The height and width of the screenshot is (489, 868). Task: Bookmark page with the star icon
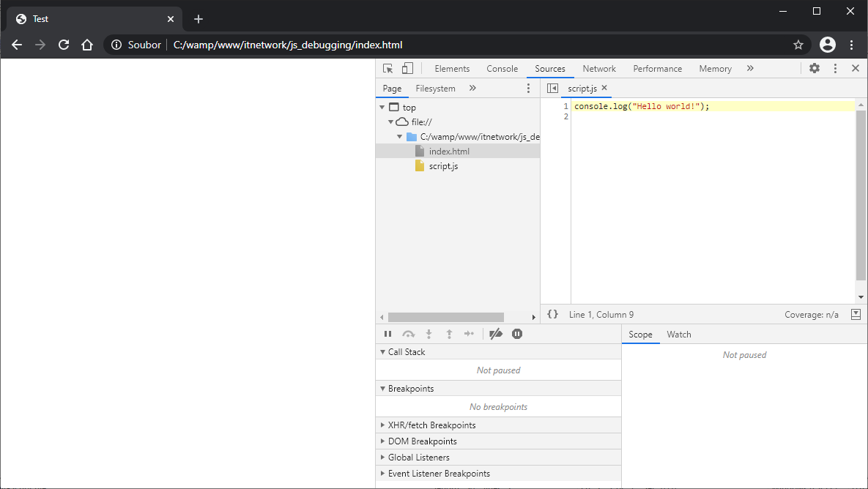click(798, 45)
